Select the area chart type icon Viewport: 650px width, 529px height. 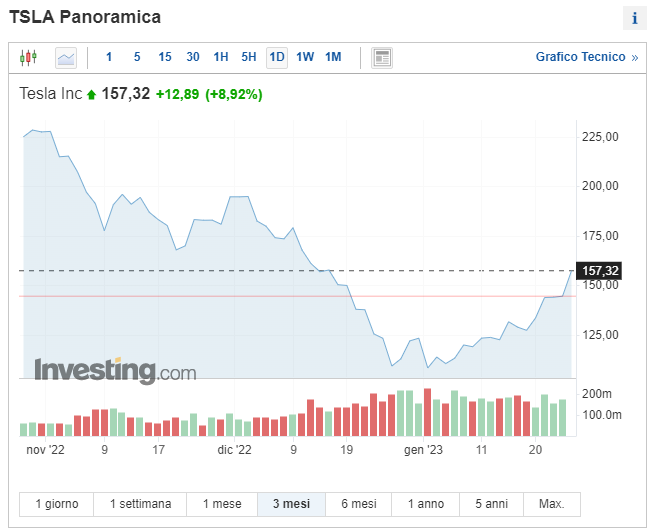tap(66, 57)
